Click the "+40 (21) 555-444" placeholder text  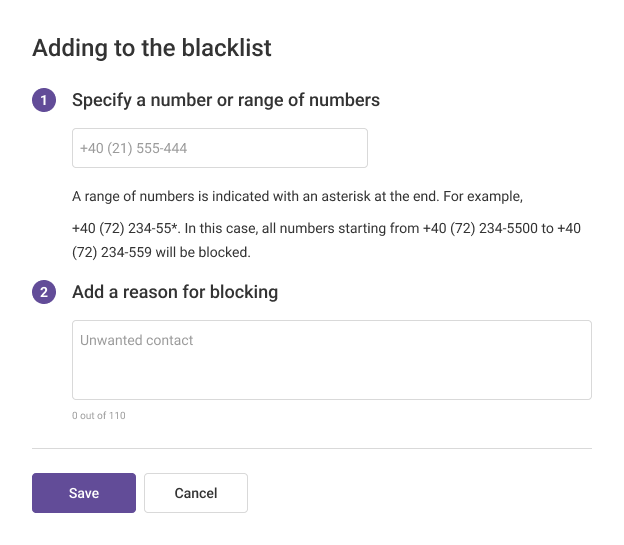tap(134, 148)
